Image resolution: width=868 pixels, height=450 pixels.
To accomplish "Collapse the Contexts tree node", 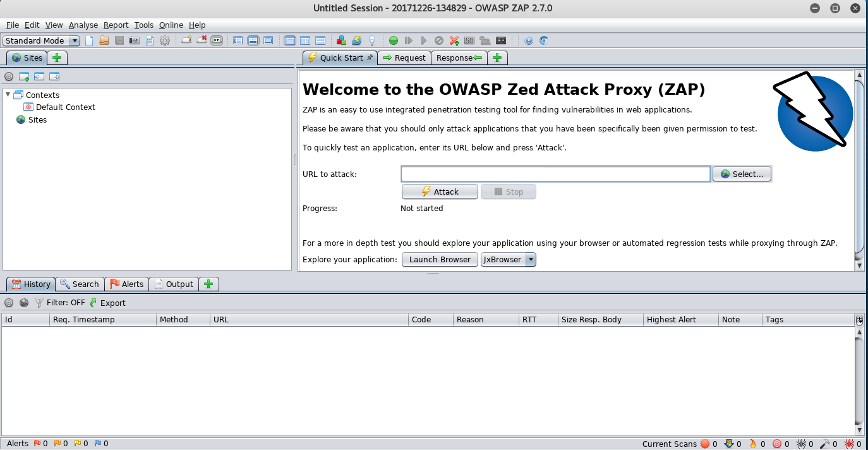I will point(8,95).
